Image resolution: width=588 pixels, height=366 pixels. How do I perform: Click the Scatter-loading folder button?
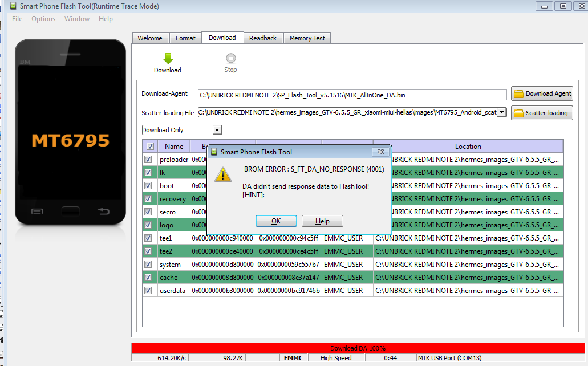[x=542, y=113]
